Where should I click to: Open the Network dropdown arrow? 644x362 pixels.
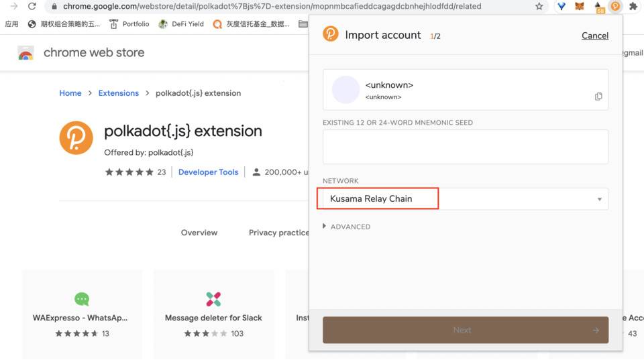pos(599,199)
